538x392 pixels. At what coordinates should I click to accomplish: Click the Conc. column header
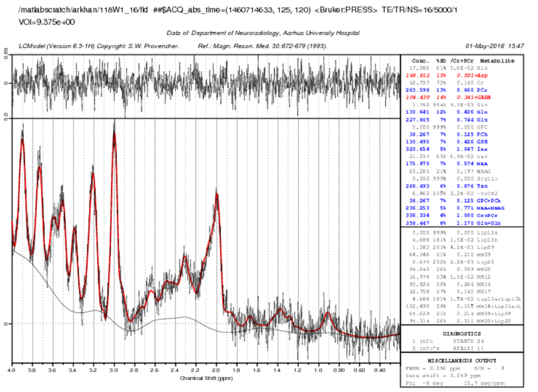point(420,60)
